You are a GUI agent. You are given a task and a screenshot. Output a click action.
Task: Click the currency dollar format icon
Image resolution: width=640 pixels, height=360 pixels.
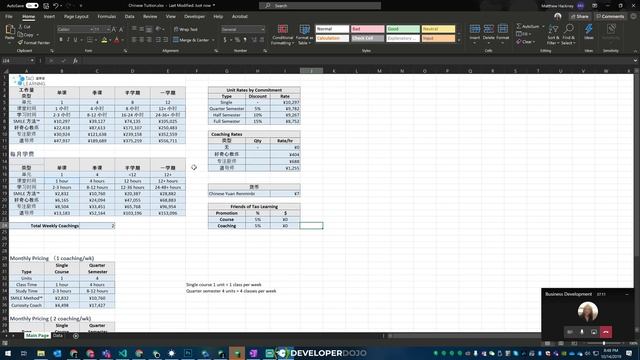point(225,40)
